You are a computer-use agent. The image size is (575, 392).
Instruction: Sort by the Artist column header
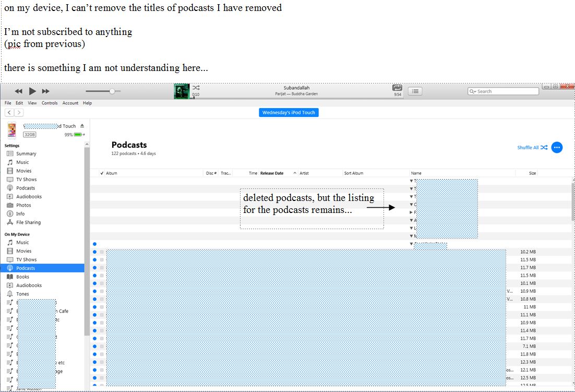click(320, 173)
